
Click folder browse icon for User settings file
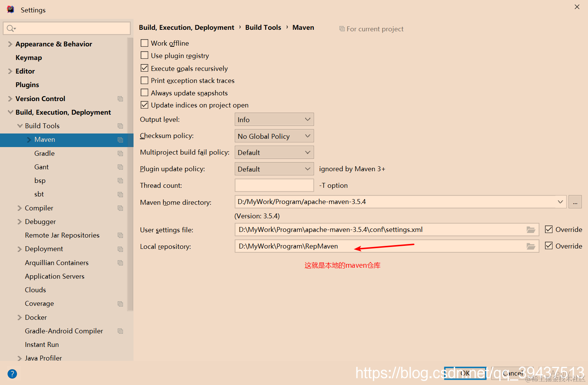(531, 230)
